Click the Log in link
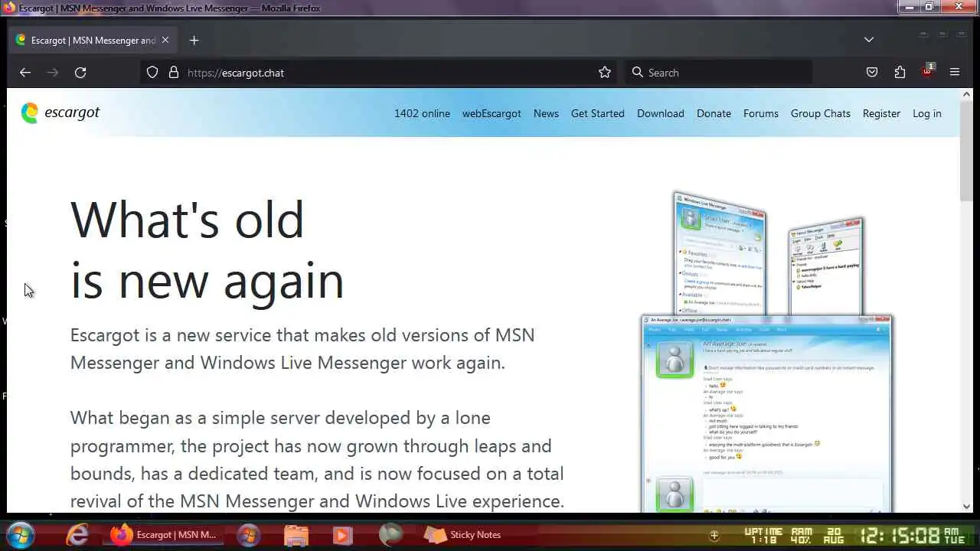 (927, 113)
